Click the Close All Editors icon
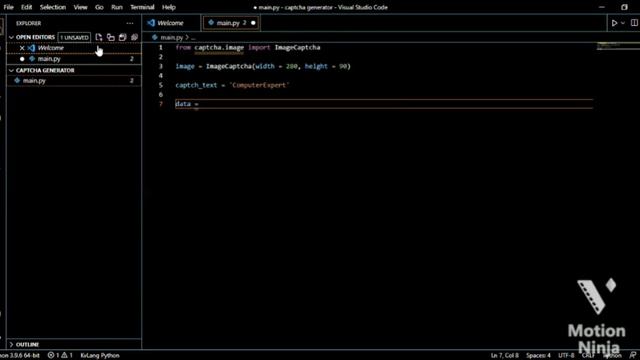Viewport: 640px width, 360px height. pyautogui.click(x=134, y=37)
